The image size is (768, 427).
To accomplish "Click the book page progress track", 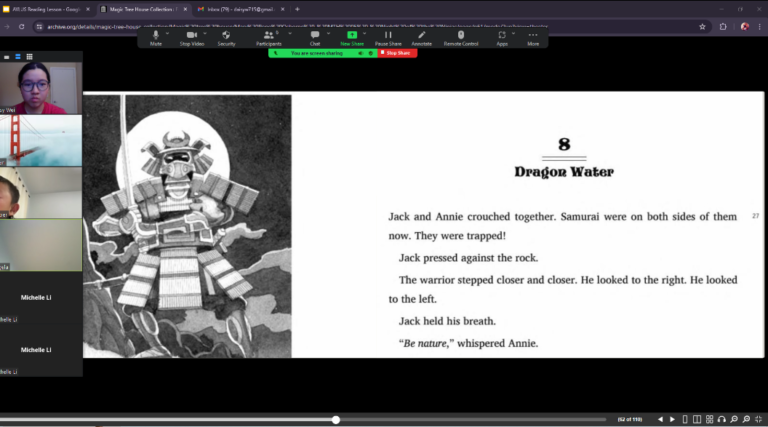I will click(303, 420).
